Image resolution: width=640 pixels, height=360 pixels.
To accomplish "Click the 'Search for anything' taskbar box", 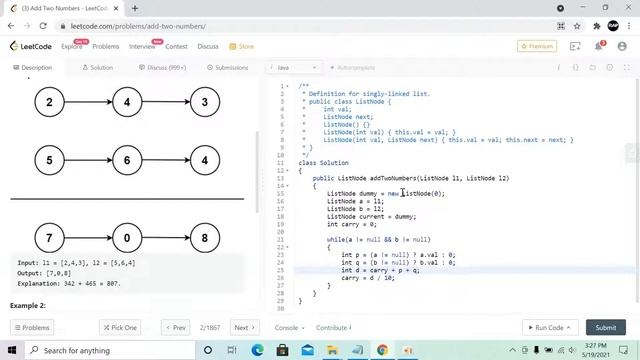I will tap(110, 350).
